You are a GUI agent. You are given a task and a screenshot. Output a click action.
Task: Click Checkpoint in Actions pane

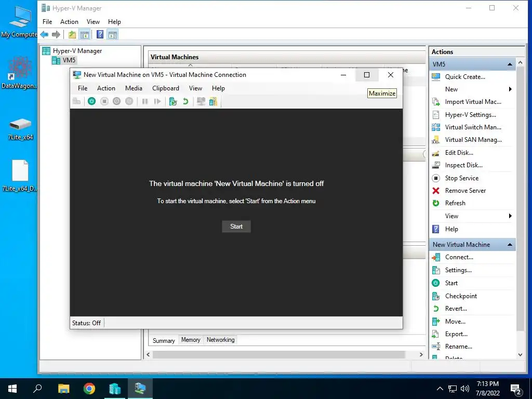pyautogui.click(x=461, y=296)
